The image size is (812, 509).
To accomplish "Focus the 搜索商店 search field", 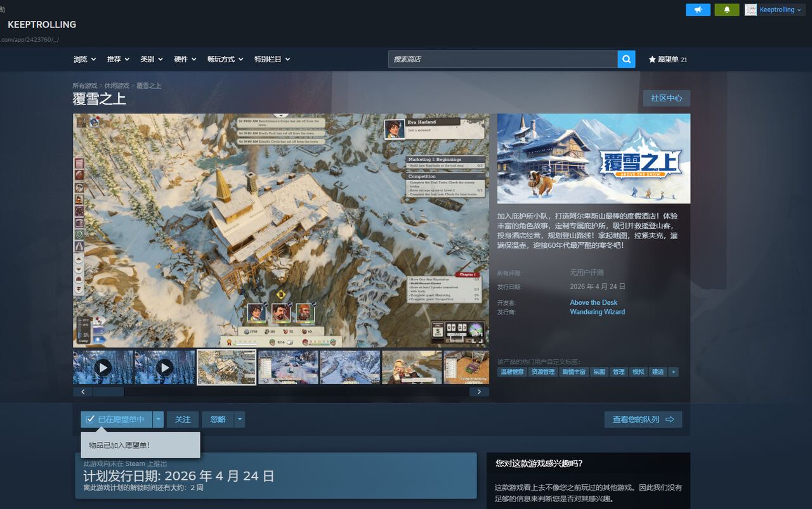I will pos(503,59).
